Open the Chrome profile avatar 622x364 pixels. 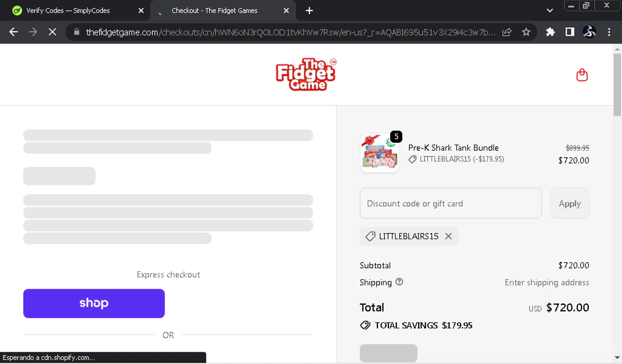click(589, 32)
